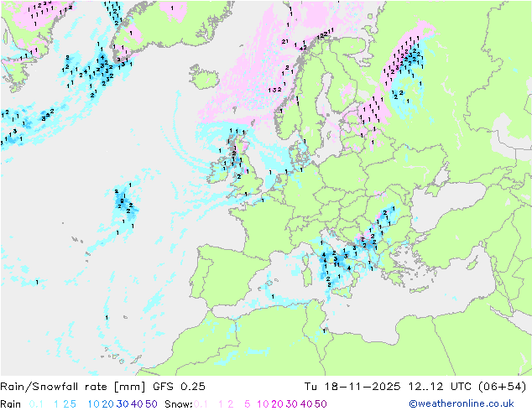Viewport: 532px width, 411px height.
Task: Click the 'Rain/Snowfall rate [mm]' title text
Action: pos(73,387)
